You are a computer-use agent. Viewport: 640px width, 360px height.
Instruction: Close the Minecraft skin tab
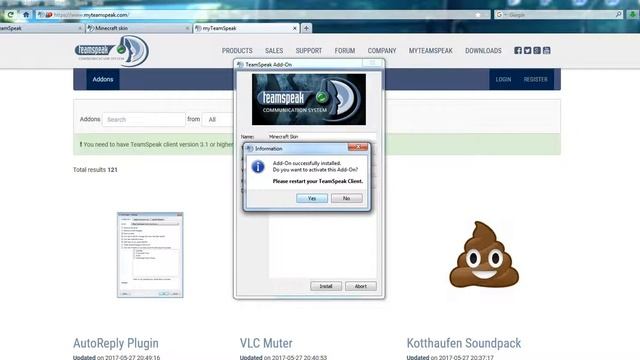pyautogui.click(x=187, y=28)
